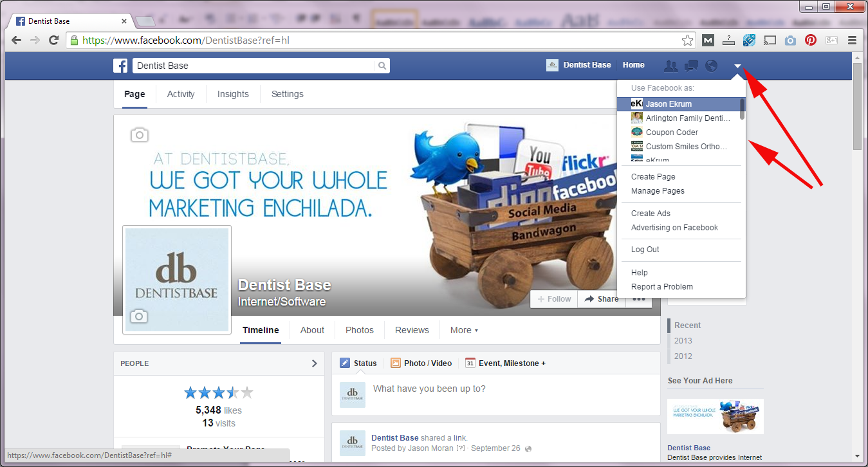Select the Timeline tab
This screenshot has width=868, height=467.
pos(261,330)
